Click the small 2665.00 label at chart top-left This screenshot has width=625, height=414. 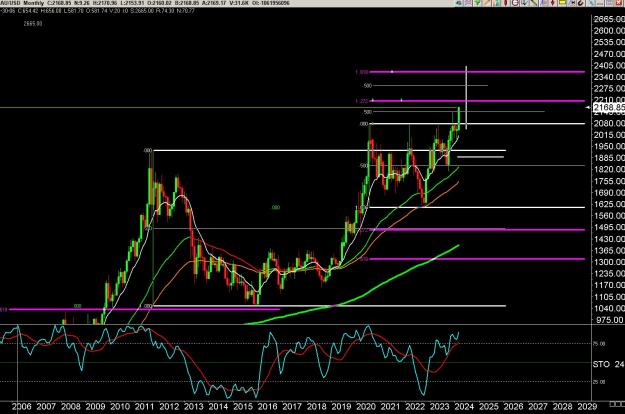pos(33,24)
